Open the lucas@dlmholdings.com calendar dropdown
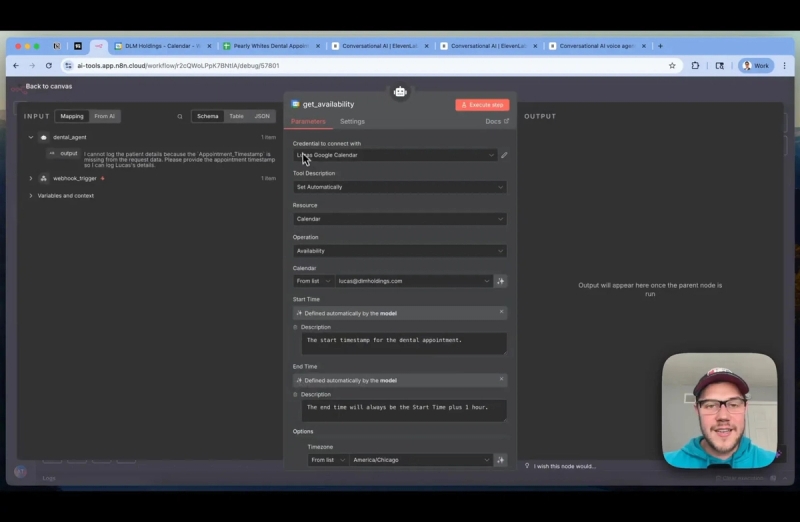Viewport: 800px width, 522px height. tap(413, 281)
